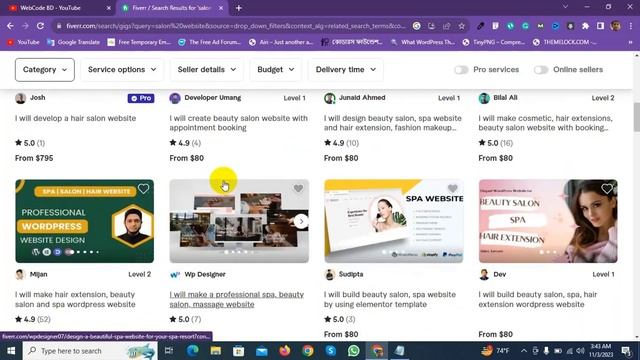Open Wp Designer seller name link
This screenshot has height=360, width=640.
pyautogui.click(x=205, y=274)
